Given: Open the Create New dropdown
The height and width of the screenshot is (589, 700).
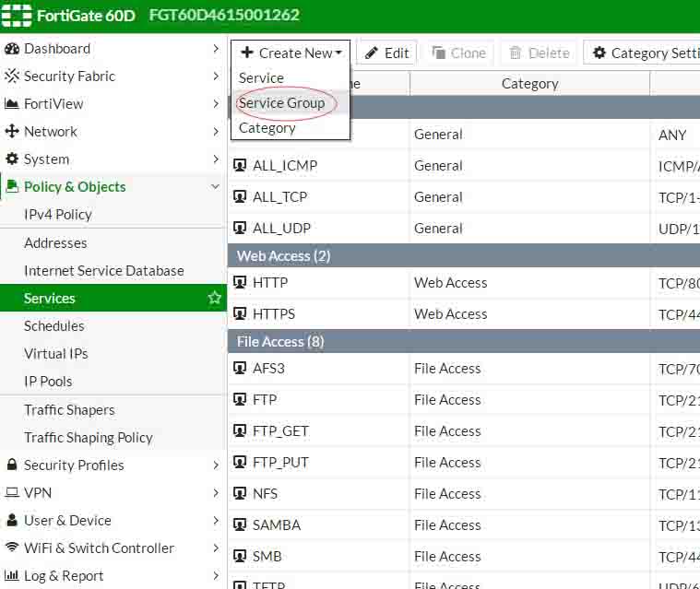Looking at the screenshot, I should pyautogui.click(x=291, y=53).
